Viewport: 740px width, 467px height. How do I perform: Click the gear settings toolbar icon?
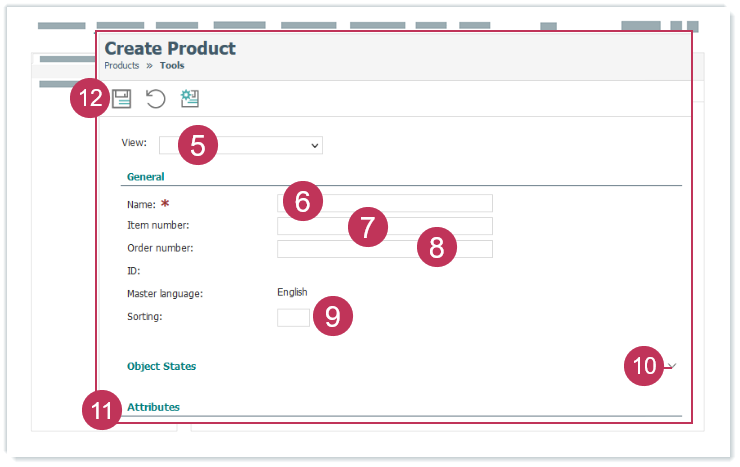pyautogui.click(x=190, y=98)
